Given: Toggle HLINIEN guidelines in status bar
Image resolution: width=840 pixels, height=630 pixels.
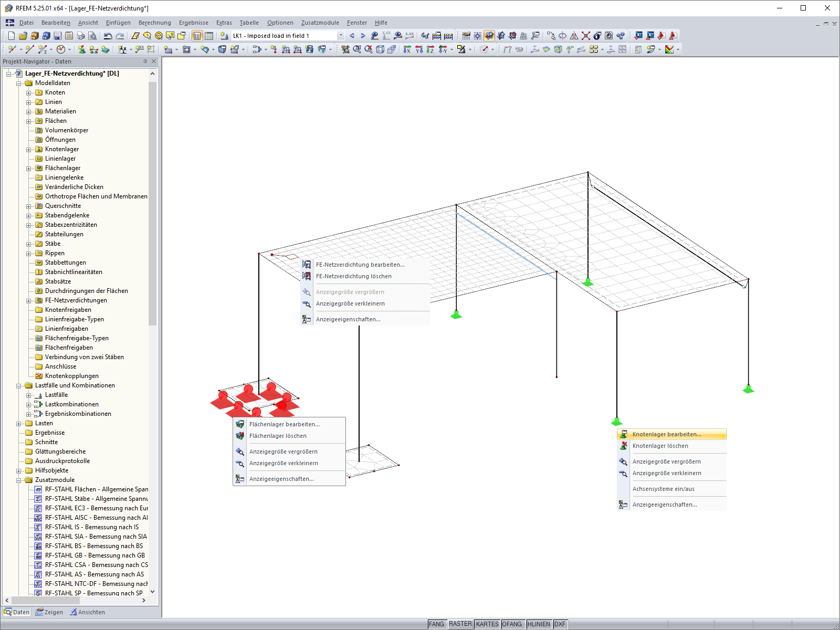Looking at the screenshot, I should pyautogui.click(x=539, y=624).
